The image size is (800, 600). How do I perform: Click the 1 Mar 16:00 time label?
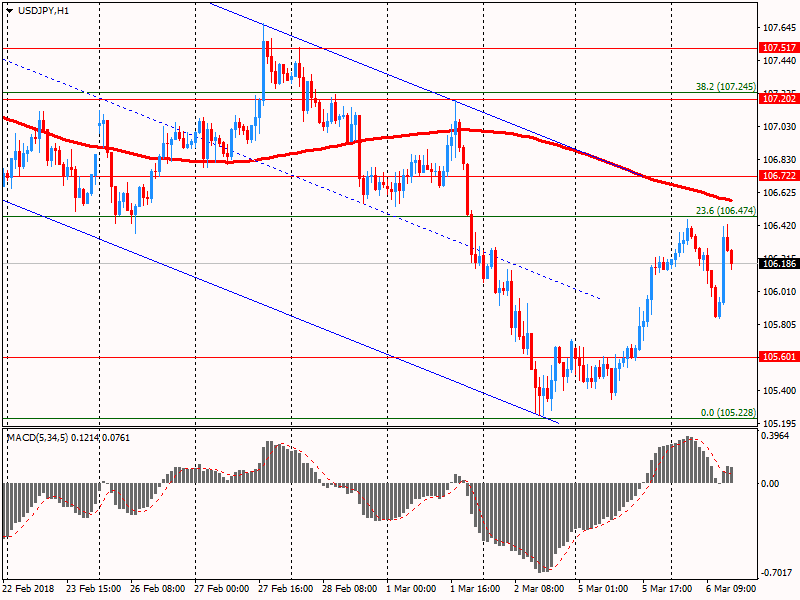click(x=475, y=588)
